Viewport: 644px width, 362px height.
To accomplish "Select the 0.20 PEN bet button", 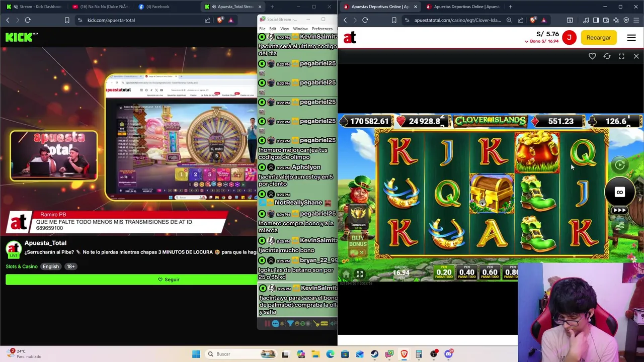I will (x=444, y=272).
